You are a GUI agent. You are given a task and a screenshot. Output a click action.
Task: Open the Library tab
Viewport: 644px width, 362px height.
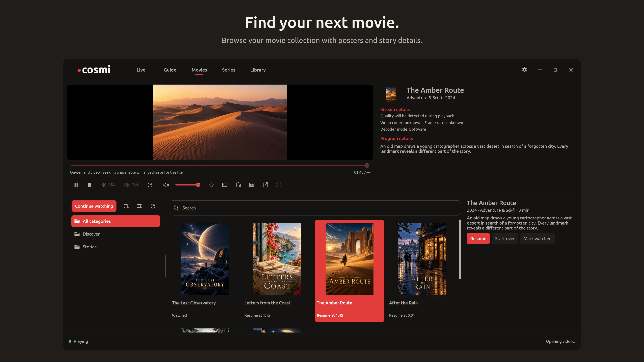[x=258, y=70]
